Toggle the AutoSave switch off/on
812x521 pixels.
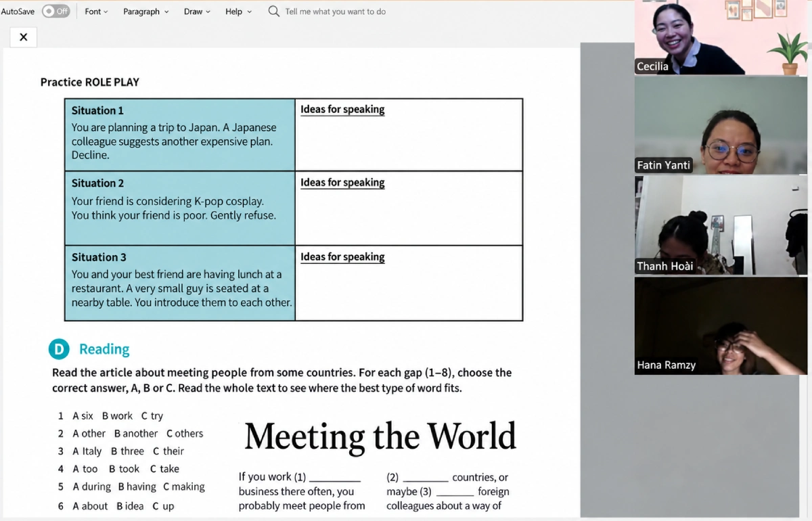(x=55, y=12)
